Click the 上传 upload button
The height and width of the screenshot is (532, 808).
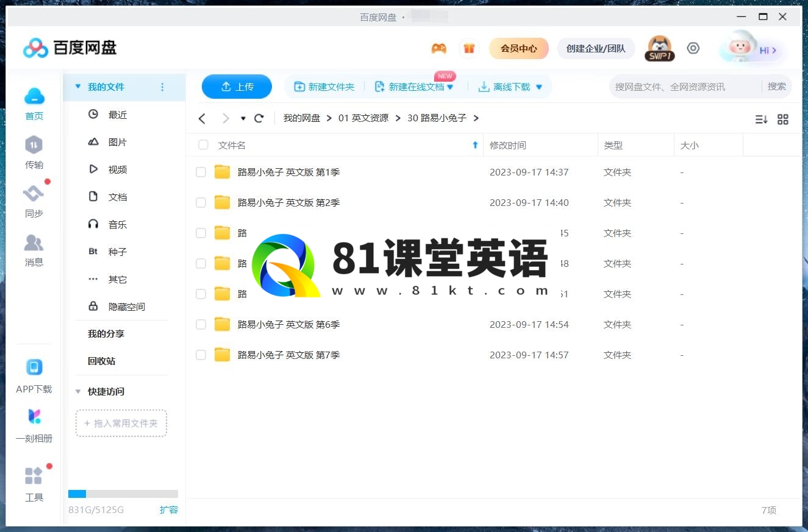tap(237, 87)
